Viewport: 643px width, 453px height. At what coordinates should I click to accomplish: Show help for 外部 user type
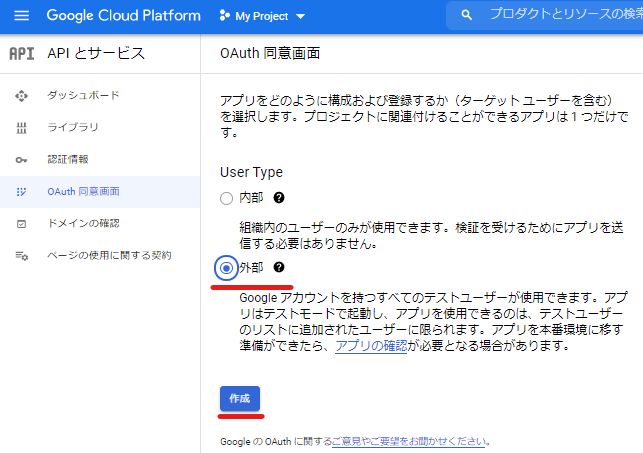[279, 267]
